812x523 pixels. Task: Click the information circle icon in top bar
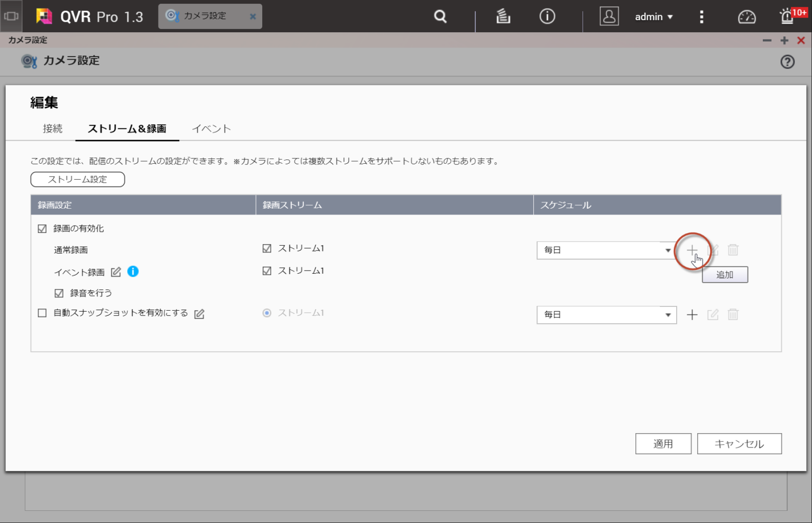(x=547, y=16)
